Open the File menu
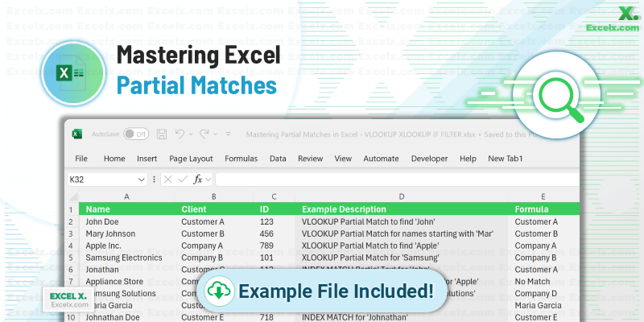The width and height of the screenshot is (644, 322). [81, 159]
